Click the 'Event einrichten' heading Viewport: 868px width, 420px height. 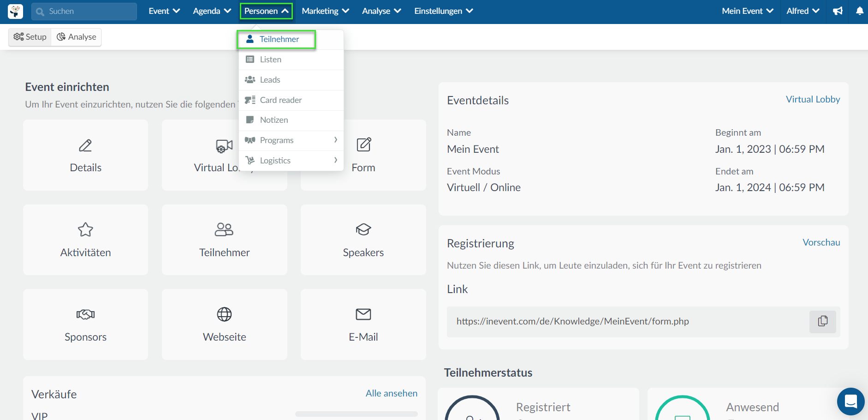click(67, 87)
